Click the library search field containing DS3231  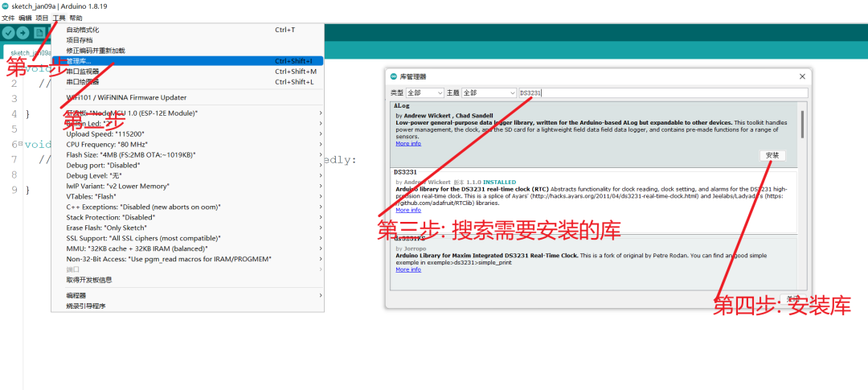659,93
